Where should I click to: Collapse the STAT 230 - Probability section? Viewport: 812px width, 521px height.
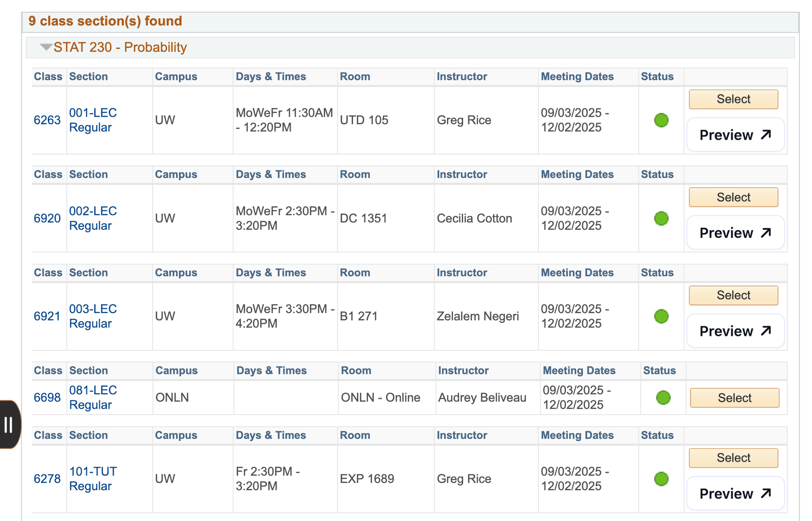point(46,47)
